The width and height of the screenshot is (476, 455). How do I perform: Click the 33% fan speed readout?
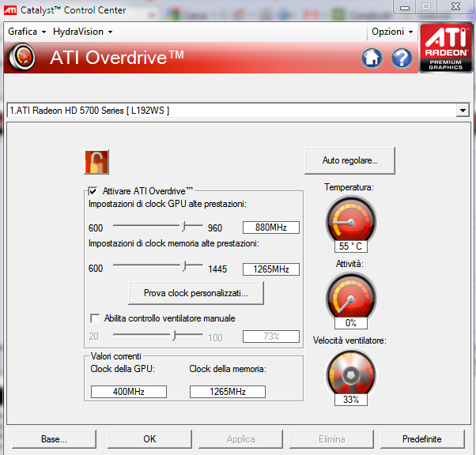350,400
